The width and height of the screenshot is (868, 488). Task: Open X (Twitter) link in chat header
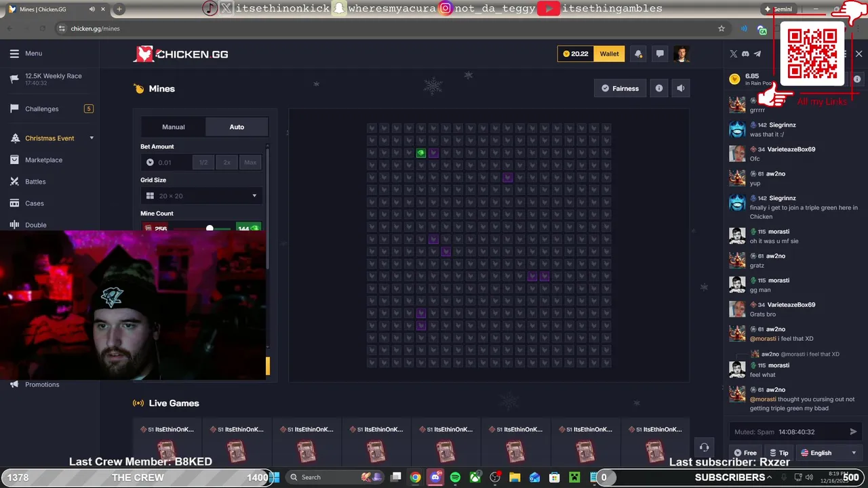(x=733, y=54)
